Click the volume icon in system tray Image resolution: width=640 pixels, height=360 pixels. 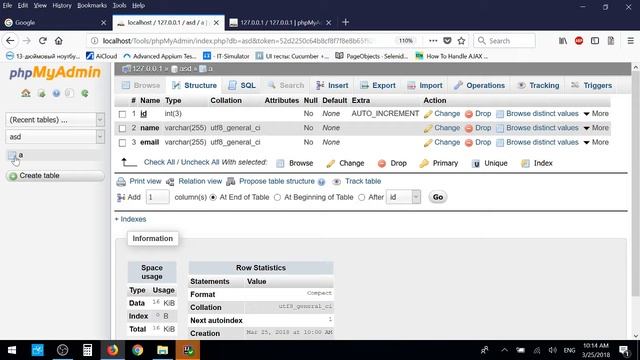tap(553, 350)
